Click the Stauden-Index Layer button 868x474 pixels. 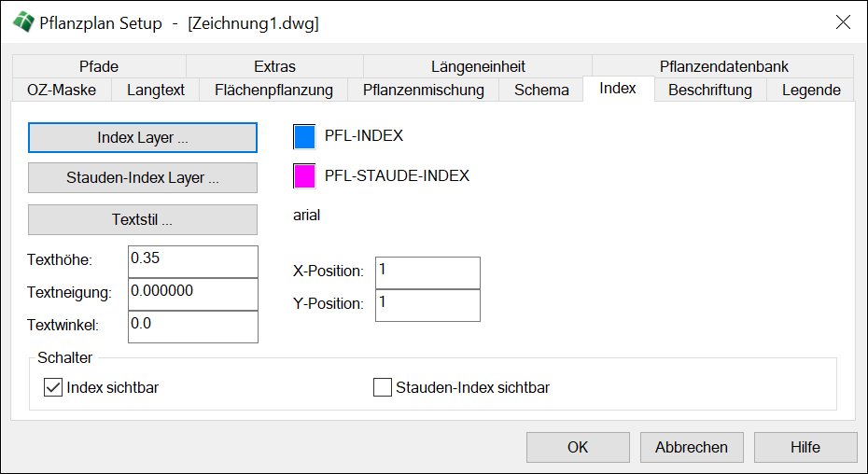[x=143, y=177]
